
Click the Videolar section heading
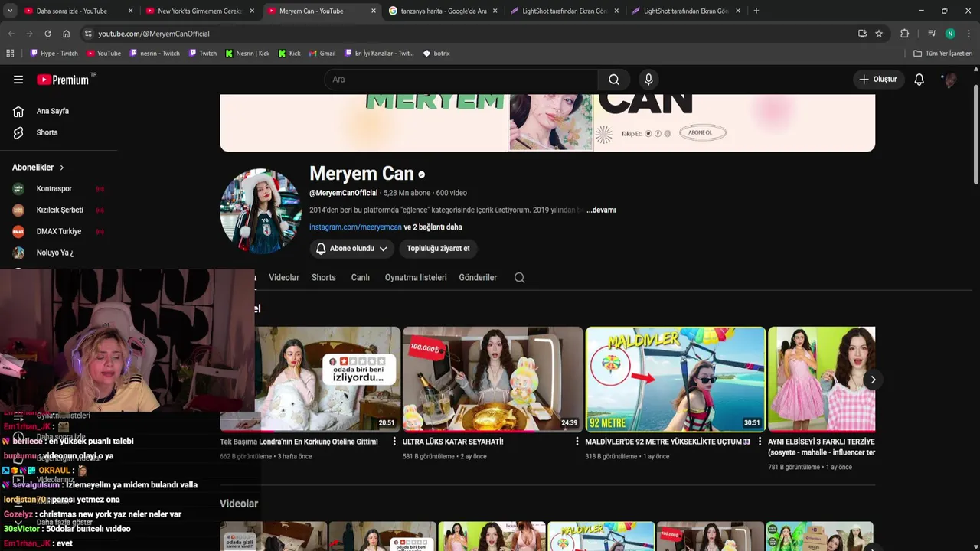(239, 504)
